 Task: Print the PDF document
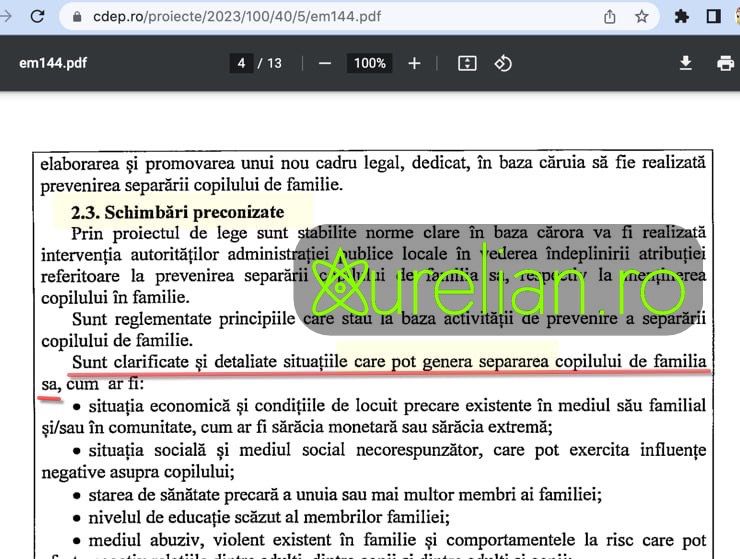(725, 63)
